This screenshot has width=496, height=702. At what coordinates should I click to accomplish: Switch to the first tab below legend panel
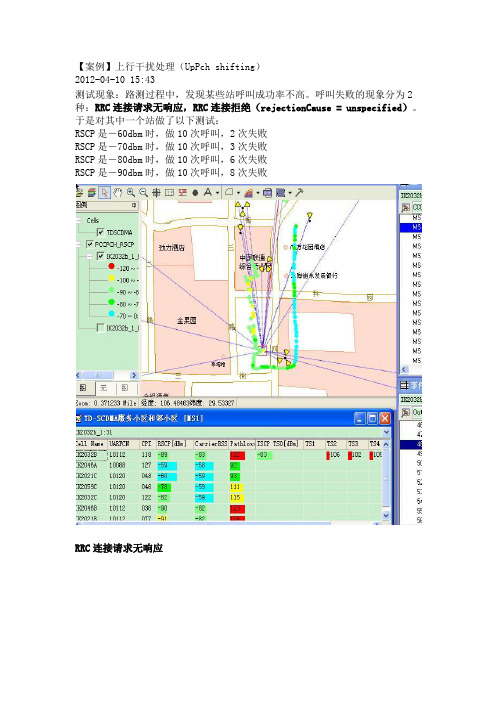point(83,388)
